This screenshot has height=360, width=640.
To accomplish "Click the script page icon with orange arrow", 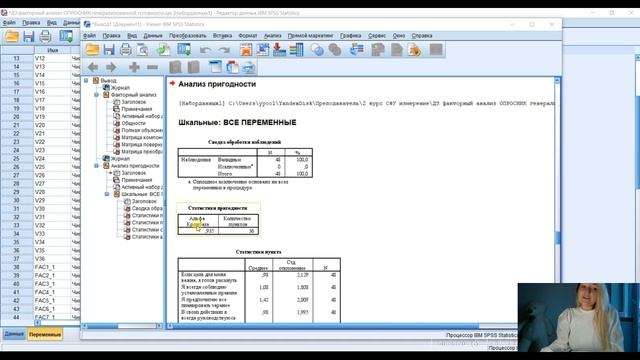I will [415, 50].
